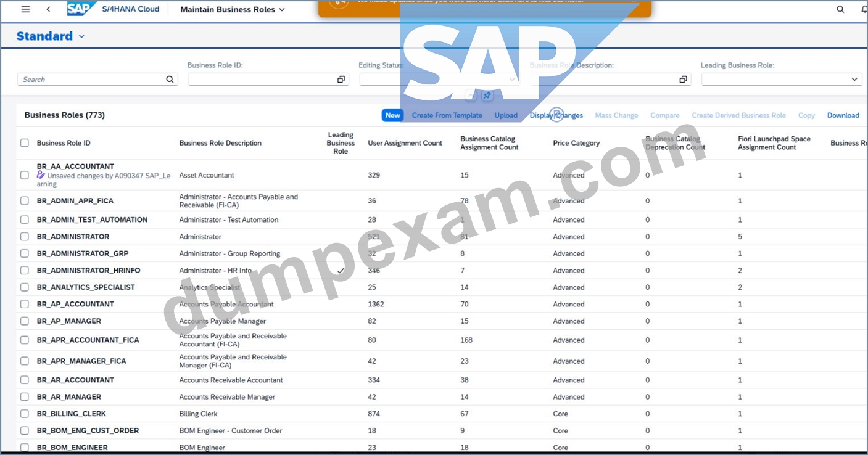
Task: Open the search magnifier in top bar
Action: click(x=840, y=9)
